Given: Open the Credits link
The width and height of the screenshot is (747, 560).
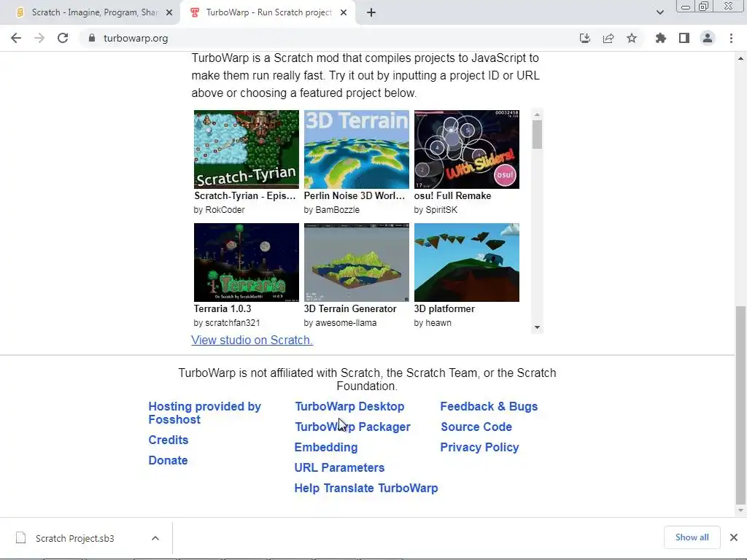Looking at the screenshot, I should coord(169,440).
